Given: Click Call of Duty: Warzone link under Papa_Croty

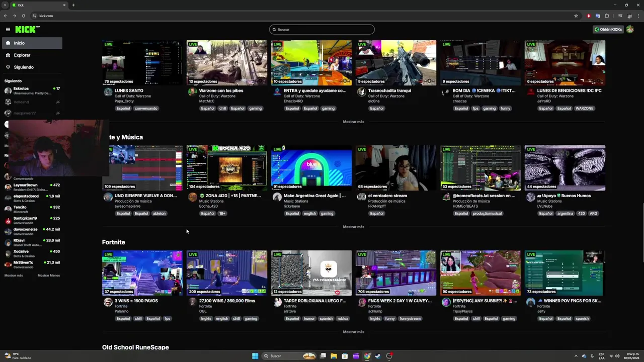Looking at the screenshot, I should click(132, 96).
